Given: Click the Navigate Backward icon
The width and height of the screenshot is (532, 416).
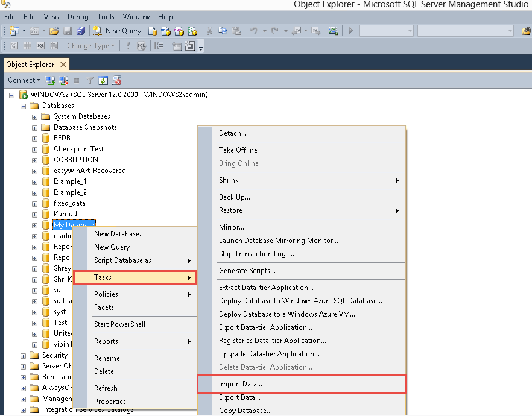Looking at the screenshot, I should click(x=297, y=31).
